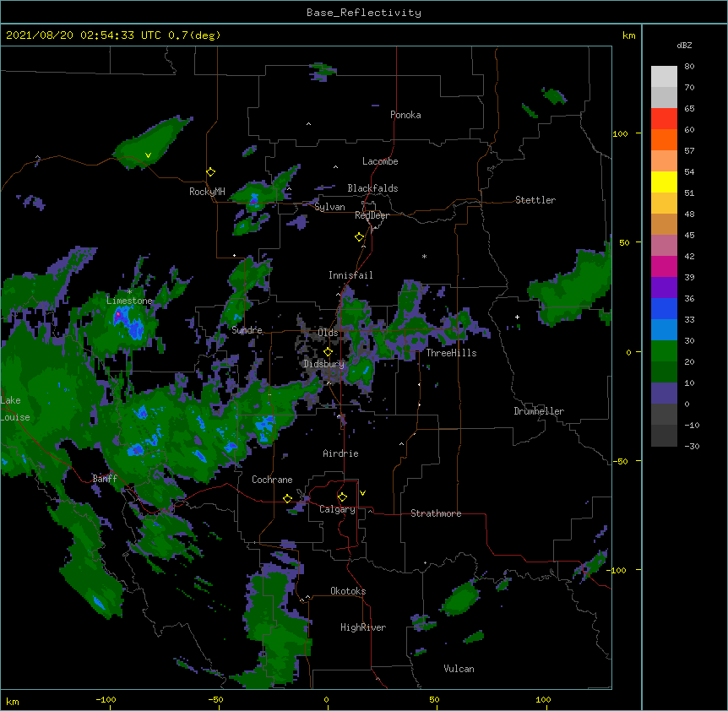This screenshot has height=711, width=728.
Task: Select the yellow 51-54 dBZ legend swatch
Action: click(x=664, y=182)
